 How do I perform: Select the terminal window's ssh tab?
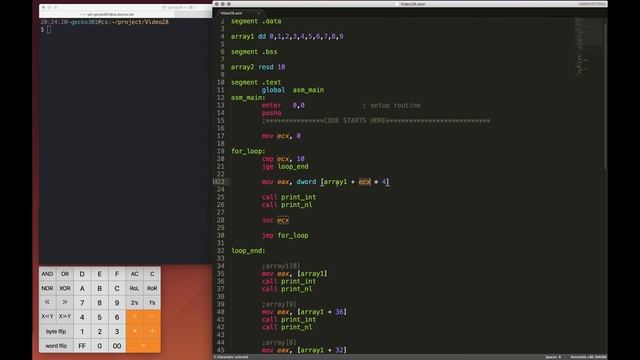[x=107, y=14]
